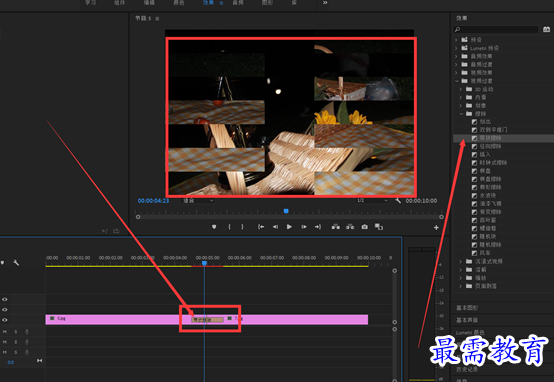Image resolution: width=554 pixels, height=382 pixels.
Task: Click the blue 00:00:04:23 timecode
Action: (x=153, y=201)
